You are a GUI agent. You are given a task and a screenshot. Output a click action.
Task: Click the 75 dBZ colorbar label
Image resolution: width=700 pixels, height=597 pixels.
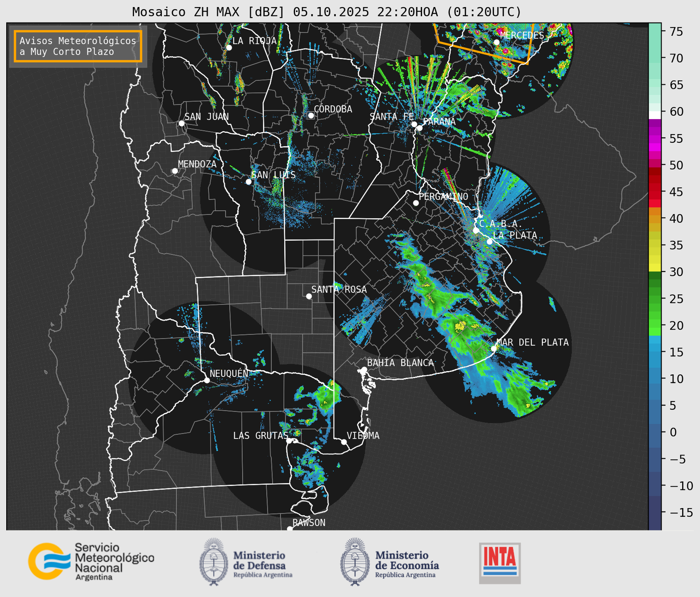[x=676, y=32]
